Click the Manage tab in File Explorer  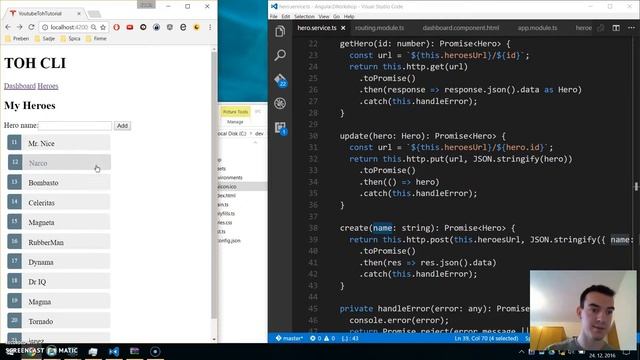[x=235, y=122]
